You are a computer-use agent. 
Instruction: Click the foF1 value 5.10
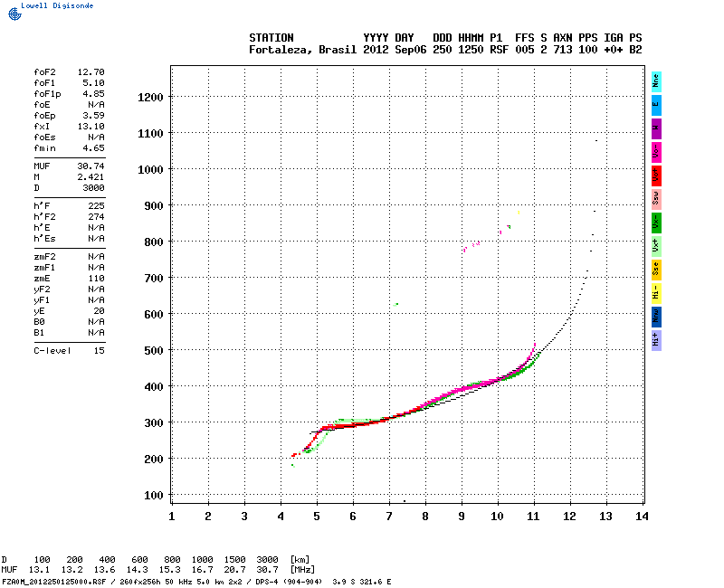coord(94,83)
